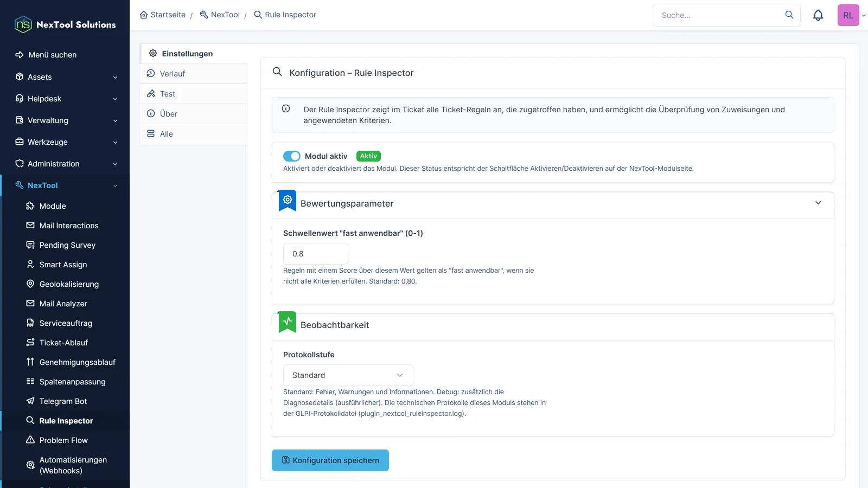Click the Konfiguration speichern button
The width and height of the screenshot is (868, 488).
(330, 460)
